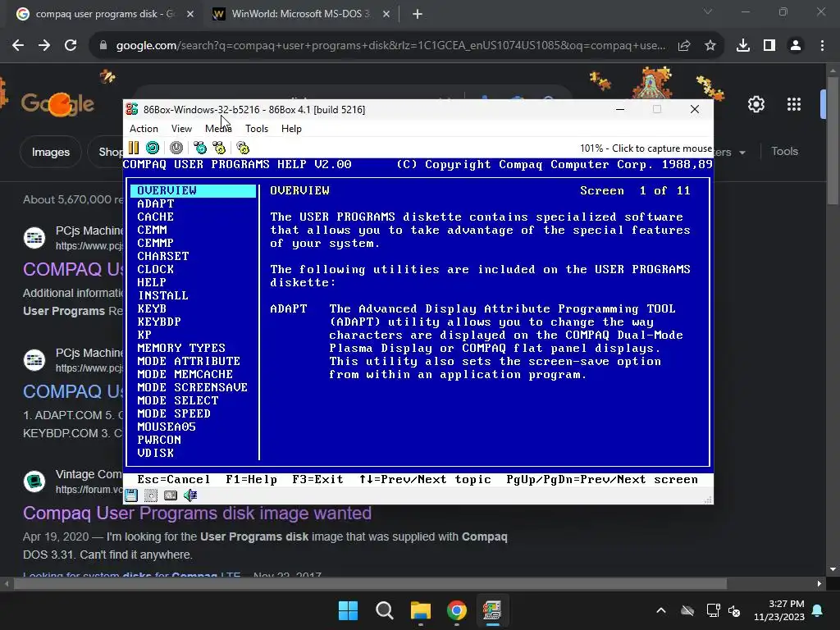Click the emulated screen to capture mouse

click(418, 322)
